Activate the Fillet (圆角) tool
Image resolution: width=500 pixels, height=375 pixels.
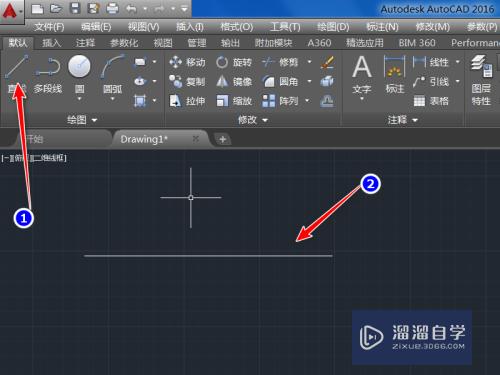point(280,81)
